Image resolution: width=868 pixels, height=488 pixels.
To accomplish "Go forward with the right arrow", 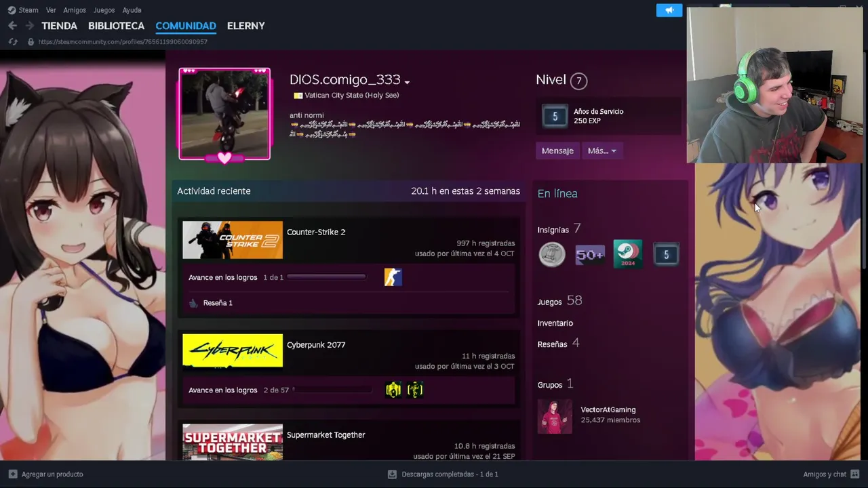I will pyautogui.click(x=29, y=26).
